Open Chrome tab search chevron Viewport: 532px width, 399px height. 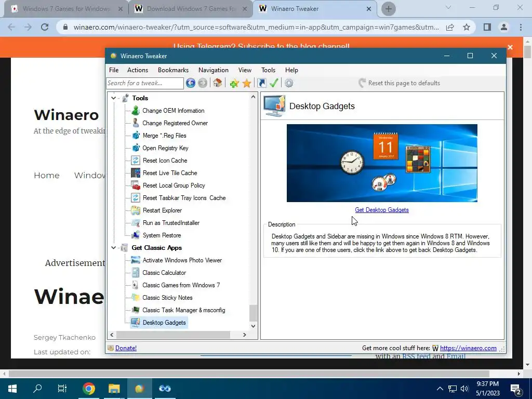tap(448, 7)
